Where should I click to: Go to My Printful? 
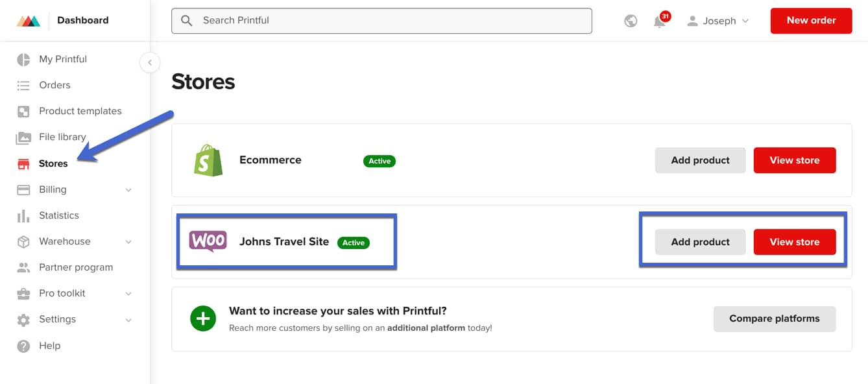(x=63, y=59)
